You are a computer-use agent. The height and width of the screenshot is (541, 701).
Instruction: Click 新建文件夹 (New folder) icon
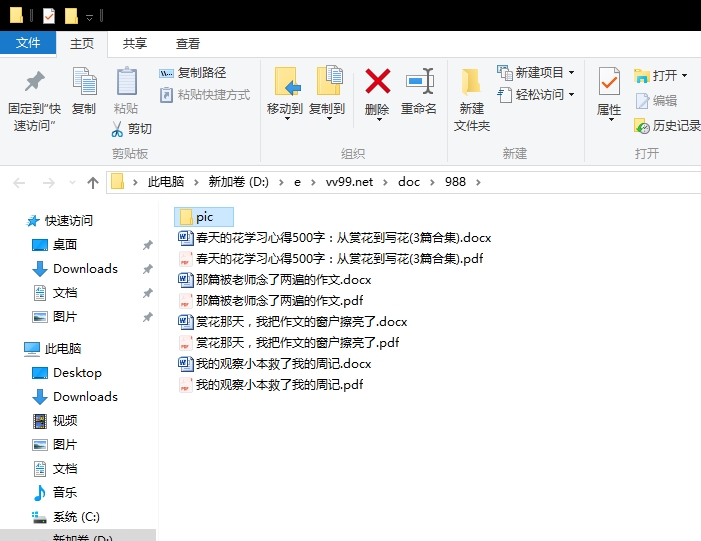pyautogui.click(x=471, y=82)
